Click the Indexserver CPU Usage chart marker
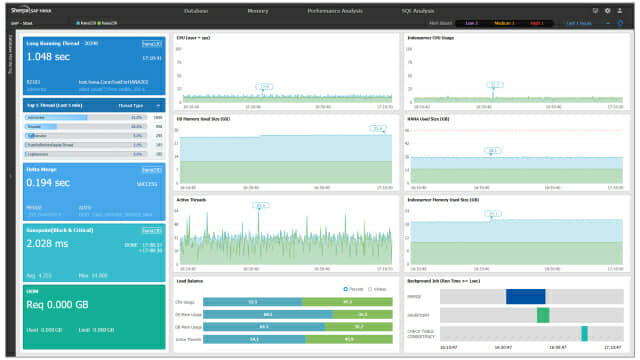 (x=495, y=85)
